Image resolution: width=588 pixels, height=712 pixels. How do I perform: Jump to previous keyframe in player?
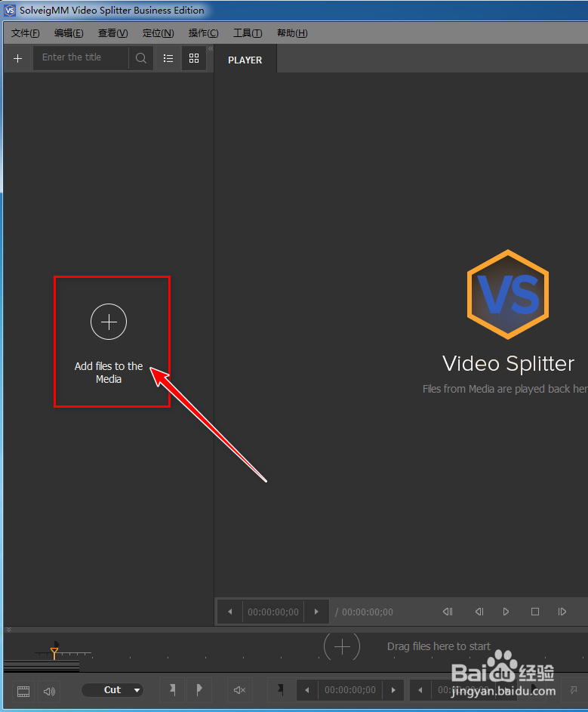point(448,612)
